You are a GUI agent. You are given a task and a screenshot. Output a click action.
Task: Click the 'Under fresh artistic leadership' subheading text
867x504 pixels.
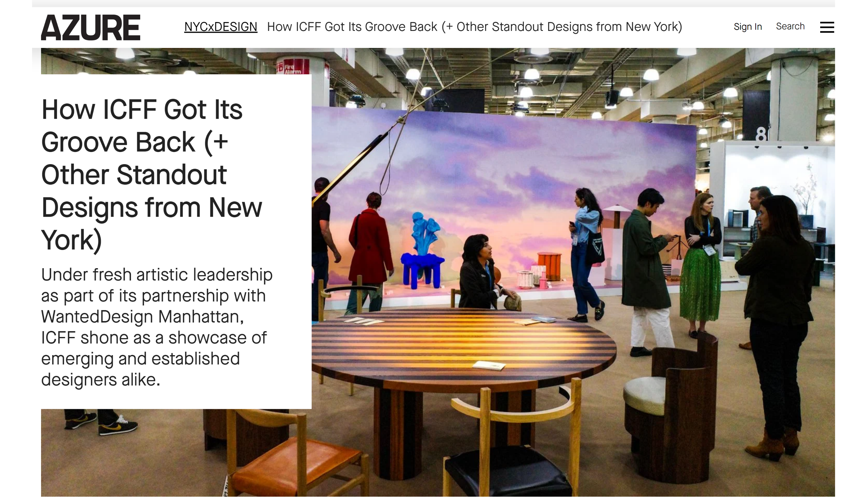(x=157, y=327)
